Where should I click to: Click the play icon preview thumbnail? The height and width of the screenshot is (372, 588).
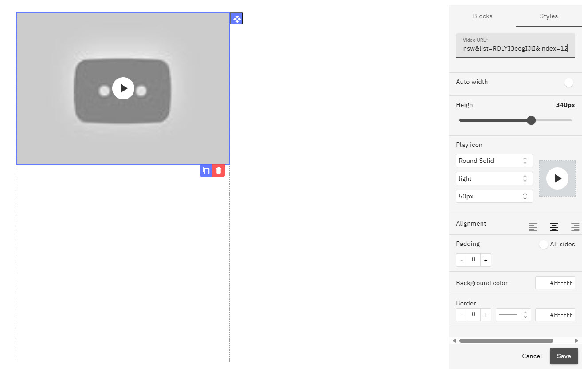(557, 178)
